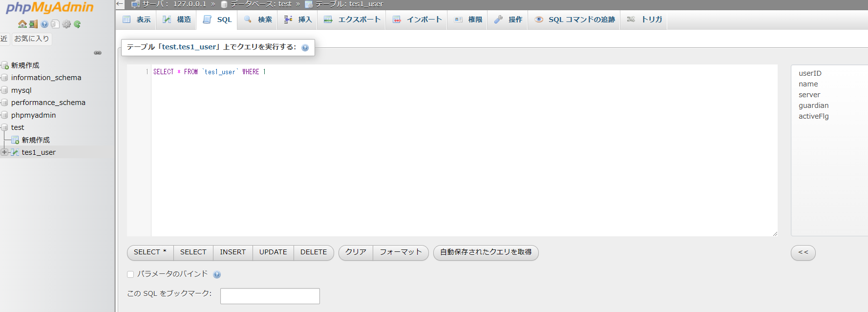Screen dimensions: 868x312
Task: Click the left arrow to collapse the navigation panel
Action: (120, 4)
